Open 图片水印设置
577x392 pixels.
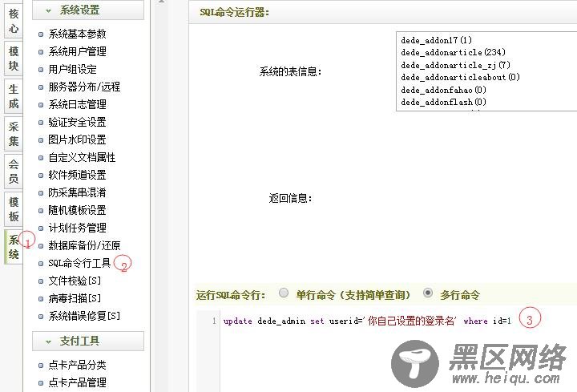(x=77, y=139)
